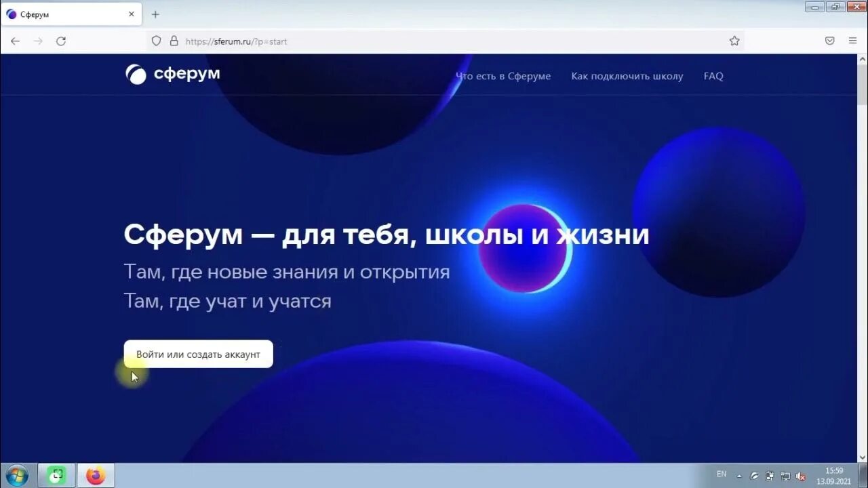
Task: Click the swoosh-shaped tray icon
Action: [754, 476]
